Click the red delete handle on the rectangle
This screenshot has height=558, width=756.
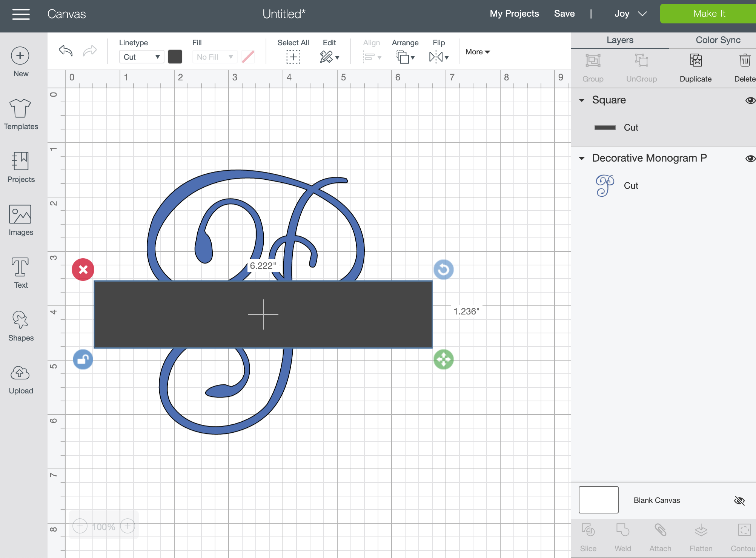[83, 270]
